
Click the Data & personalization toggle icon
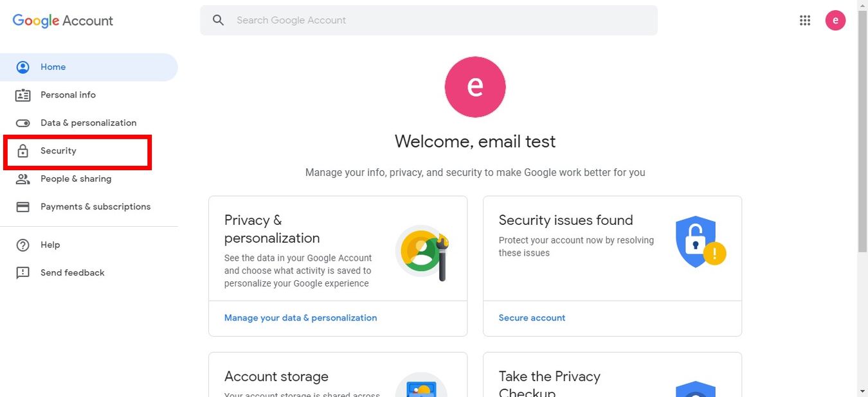pos(23,123)
